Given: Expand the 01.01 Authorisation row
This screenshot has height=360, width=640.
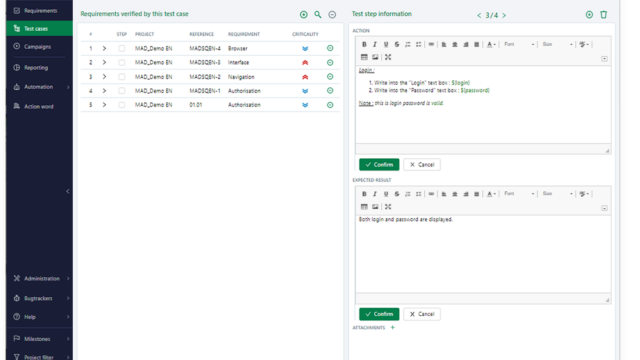Looking at the screenshot, I should [104, 105].
